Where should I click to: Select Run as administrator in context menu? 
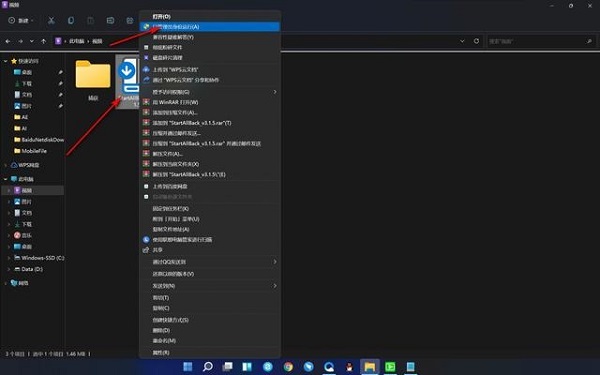(x=210, y=27)
